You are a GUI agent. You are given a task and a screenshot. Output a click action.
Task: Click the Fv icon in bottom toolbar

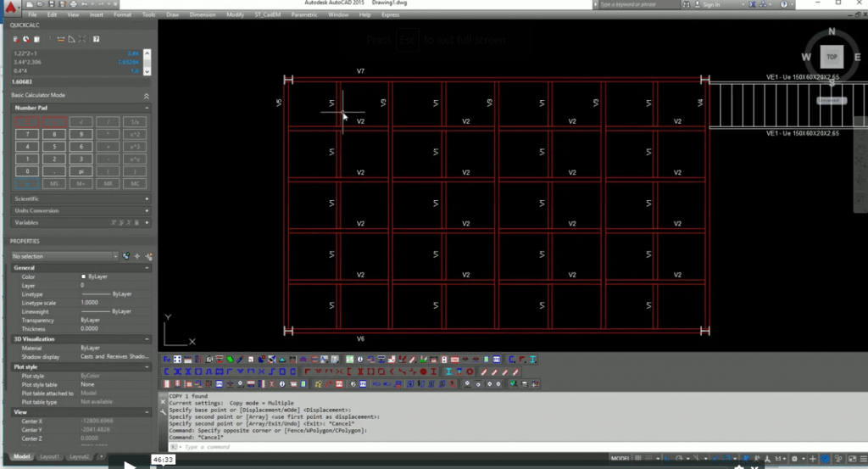point(167,360)
